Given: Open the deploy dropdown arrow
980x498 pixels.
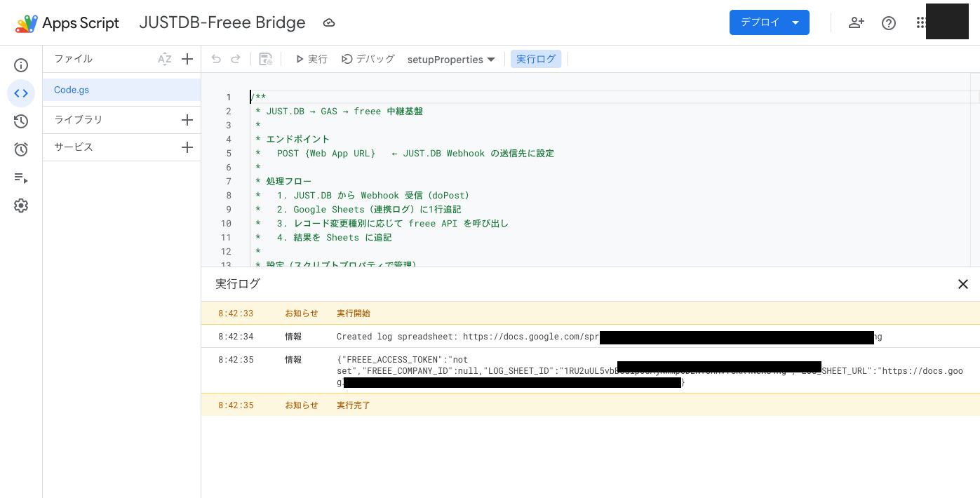Looking at the screenshot, I should pos(796,22).
